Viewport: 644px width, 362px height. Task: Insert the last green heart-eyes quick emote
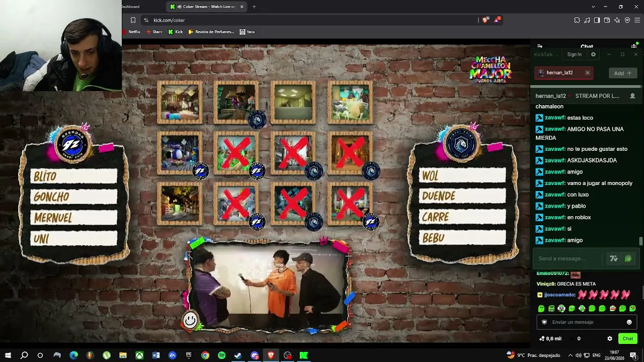[632, 308]
